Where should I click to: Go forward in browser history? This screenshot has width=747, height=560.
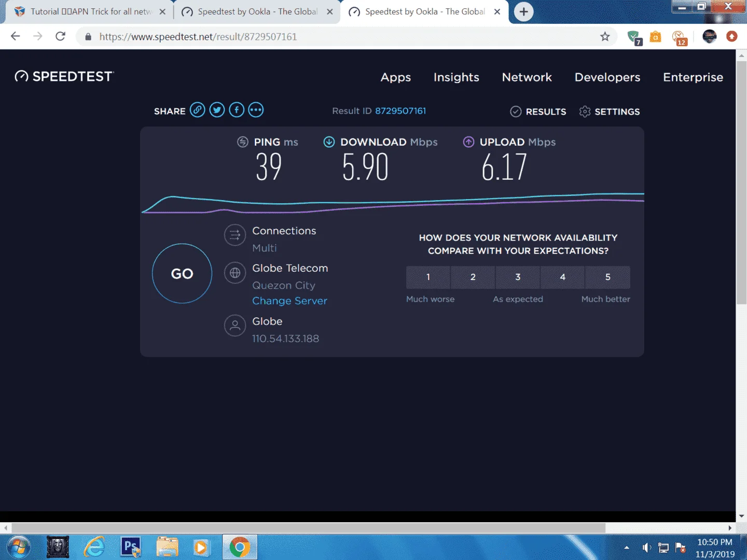pos(38,36)
